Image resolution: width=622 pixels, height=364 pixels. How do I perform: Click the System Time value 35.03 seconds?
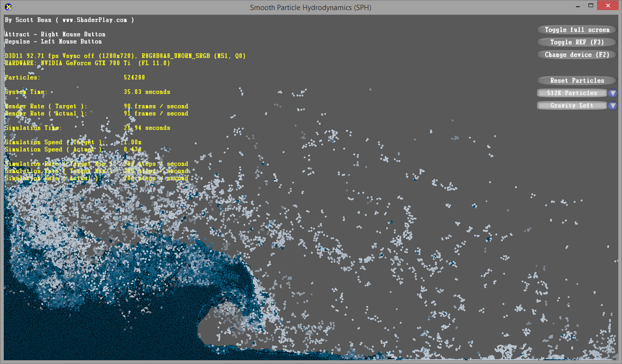point(147,92)
